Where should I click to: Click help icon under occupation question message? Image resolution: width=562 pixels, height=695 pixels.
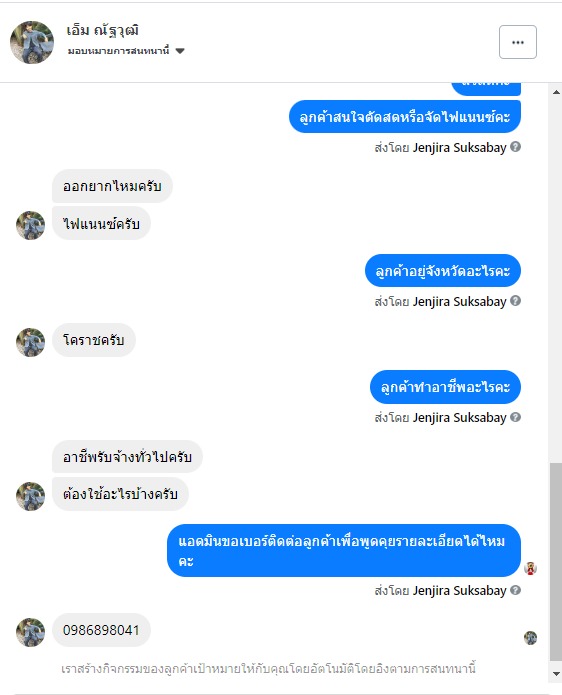pyautogui.click(x=515, y=417)
